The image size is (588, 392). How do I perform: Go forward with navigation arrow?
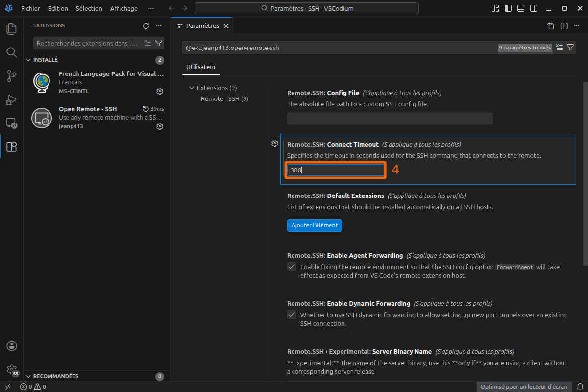[x=184, y=8]
